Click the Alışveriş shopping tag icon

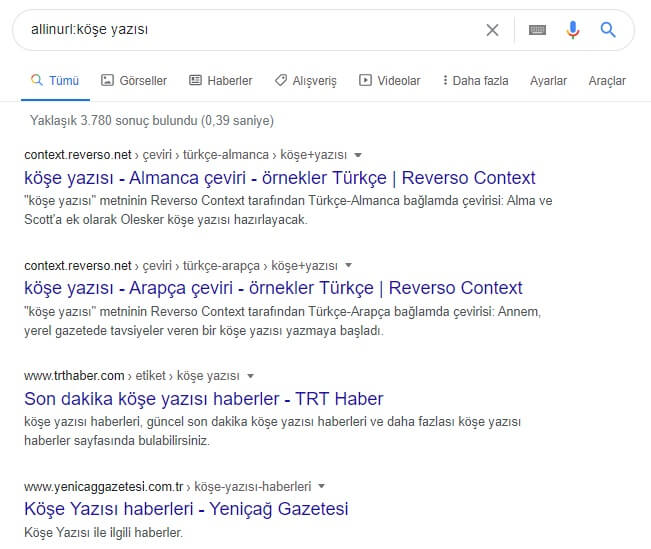coord(281,80)
